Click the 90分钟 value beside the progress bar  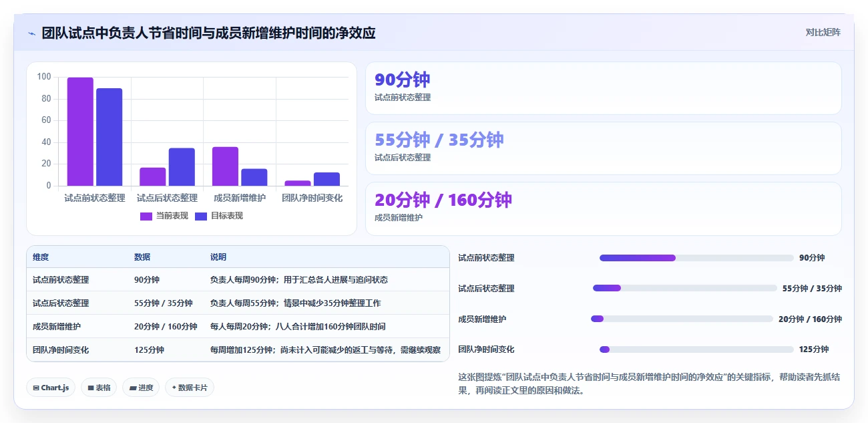coord(812,258)
